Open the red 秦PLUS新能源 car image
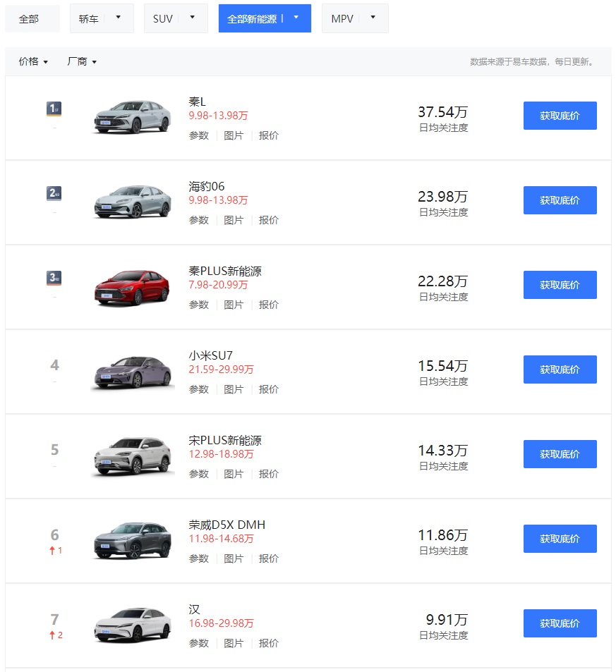This screenshot has height=672, width=616. tap(133, 288)
